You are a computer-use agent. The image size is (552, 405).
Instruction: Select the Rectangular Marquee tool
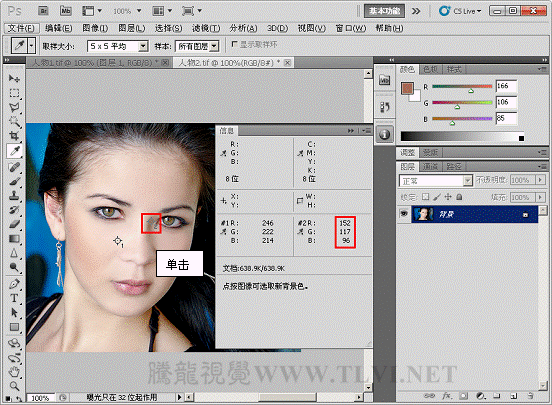[14, 93]
